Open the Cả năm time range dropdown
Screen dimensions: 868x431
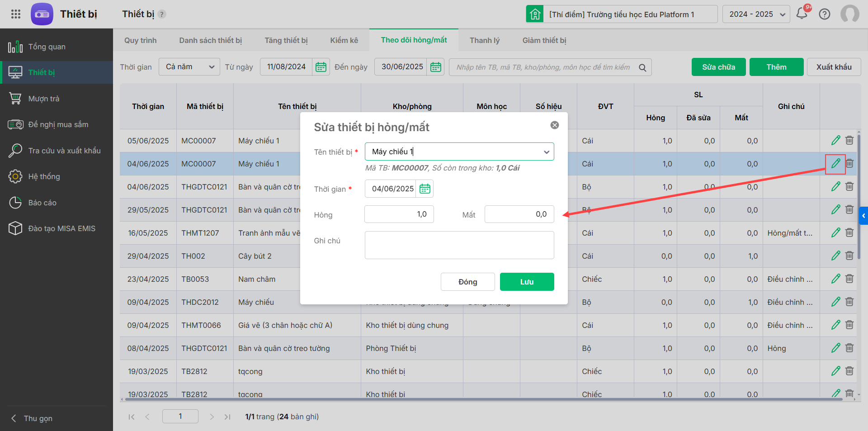(189, 67)
